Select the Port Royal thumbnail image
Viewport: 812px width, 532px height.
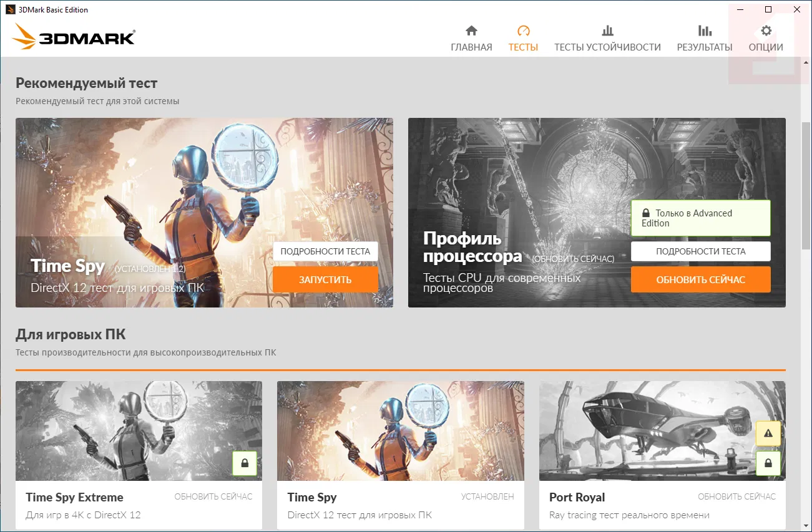coord(662,431)
